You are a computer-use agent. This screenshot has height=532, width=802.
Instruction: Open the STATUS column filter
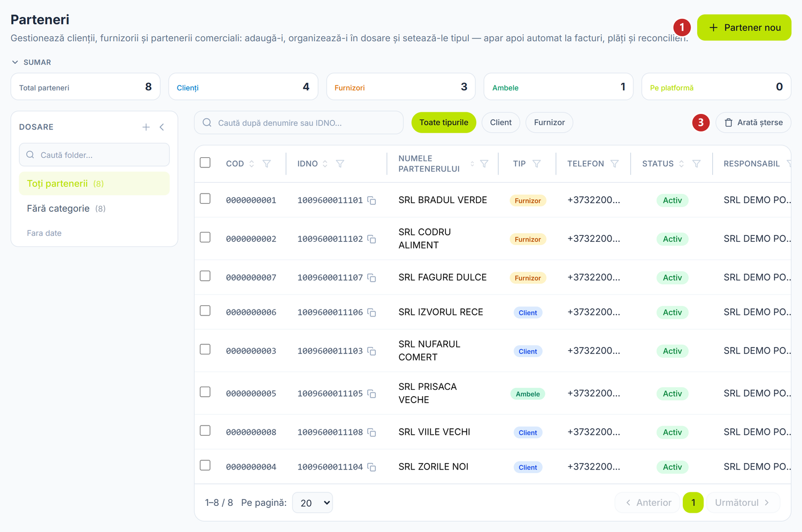[x=697, y=164]
